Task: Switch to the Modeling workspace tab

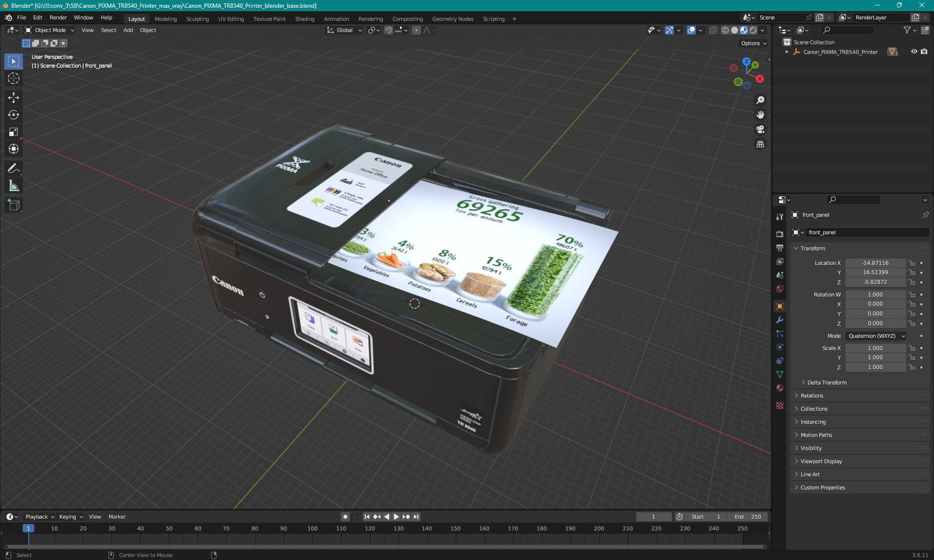Action: coord(165,19)
